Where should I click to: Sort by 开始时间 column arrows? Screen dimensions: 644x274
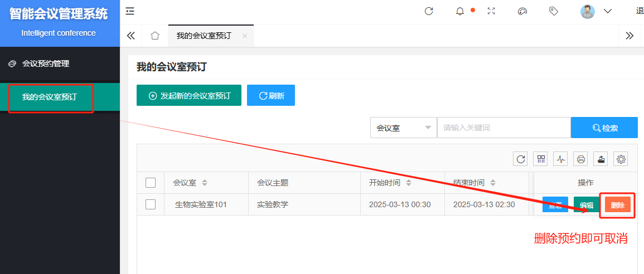coord(409,183)
